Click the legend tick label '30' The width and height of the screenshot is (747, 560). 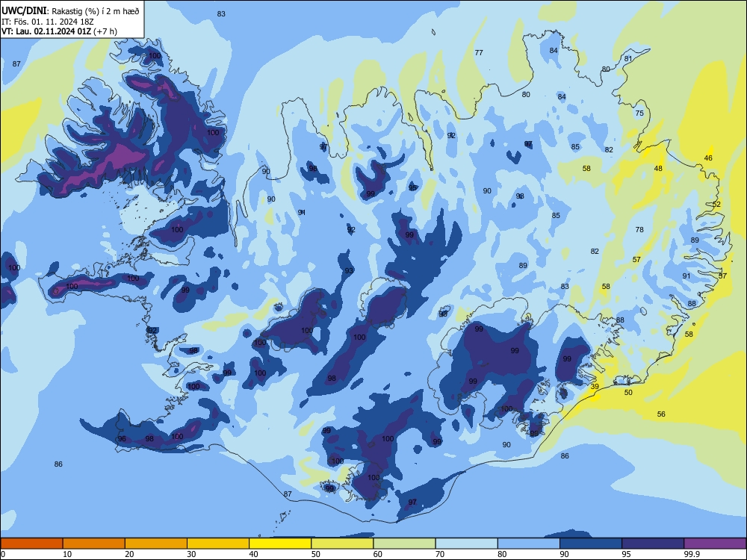click(x=191, y=554)
